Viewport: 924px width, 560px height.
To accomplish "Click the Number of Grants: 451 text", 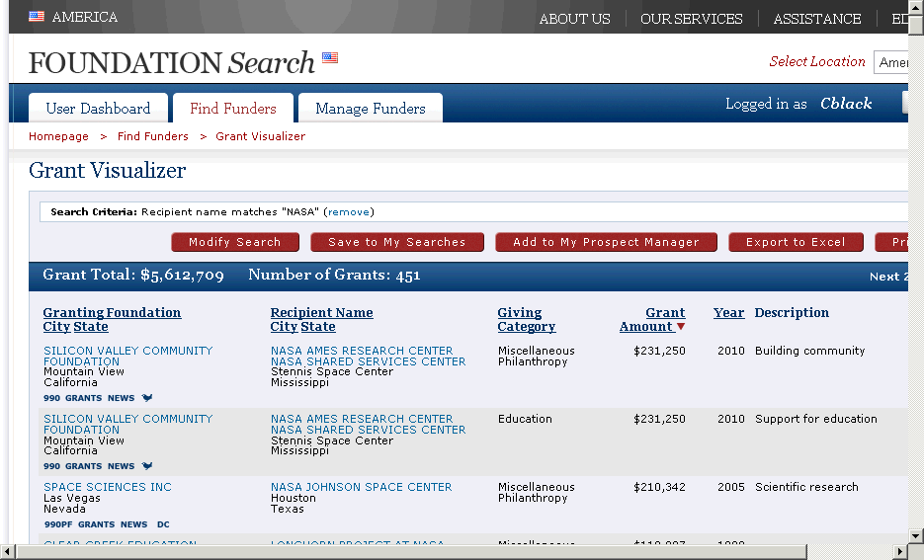I will pyautogui.click(x=334, y=275).
